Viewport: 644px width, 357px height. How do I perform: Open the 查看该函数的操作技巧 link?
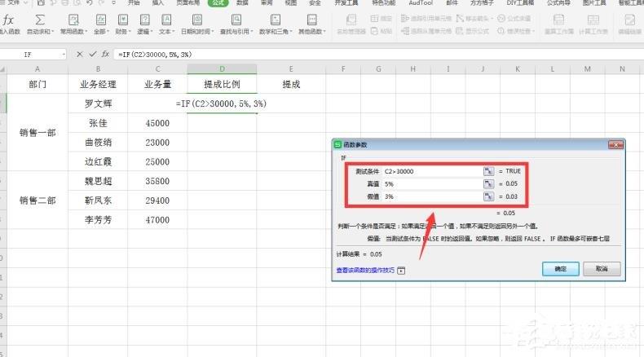[x=365, y=271]
